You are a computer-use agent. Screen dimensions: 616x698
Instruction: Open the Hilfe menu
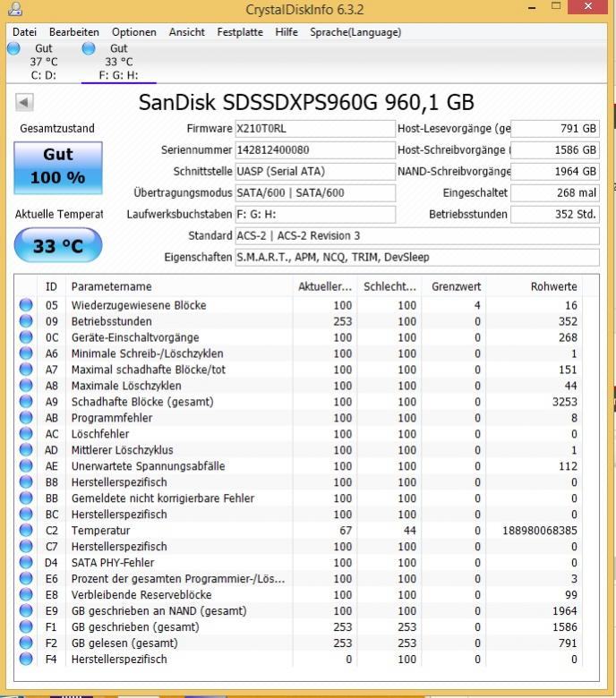(287, 32)
